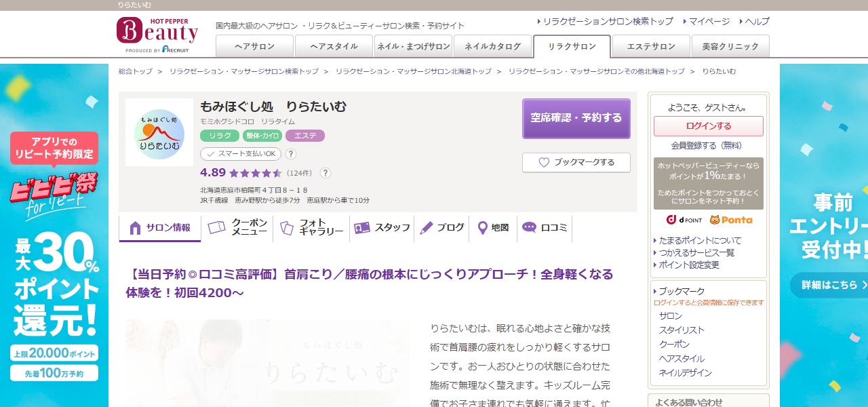
Task: Click ブックマークする button
Action: pos(576,163)
